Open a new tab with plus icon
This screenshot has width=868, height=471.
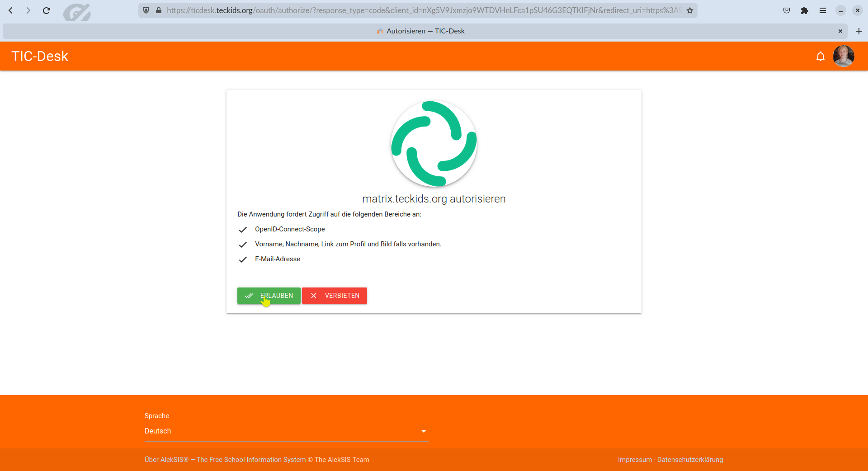point(859,31)
